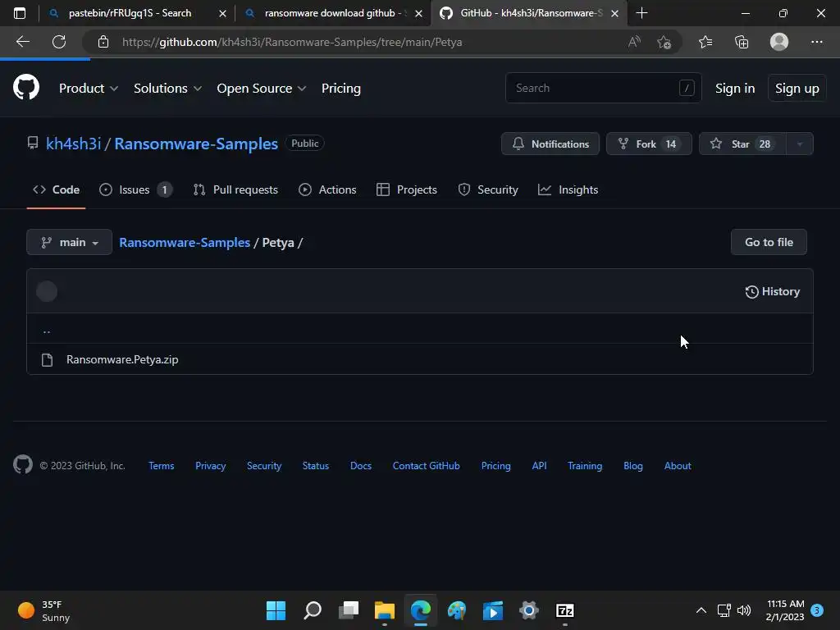Open footer About link
This screenshot has height=630, width=840.
coord(678,466)
